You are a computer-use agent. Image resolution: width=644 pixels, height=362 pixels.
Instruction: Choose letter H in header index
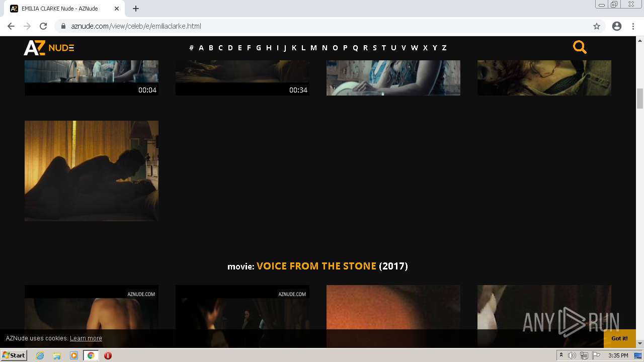(269, 48)
